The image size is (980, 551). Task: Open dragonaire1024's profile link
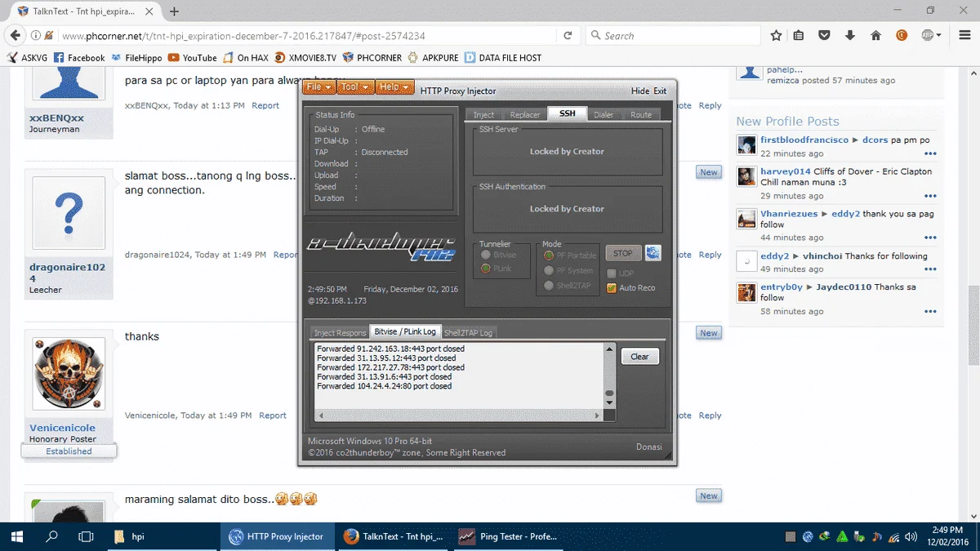69,272
